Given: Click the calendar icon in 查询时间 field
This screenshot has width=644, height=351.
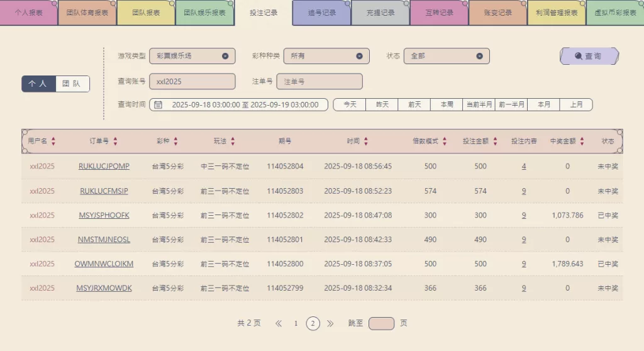Looking at the screenshot, I should pyautogui.click(x=158, y=104).
